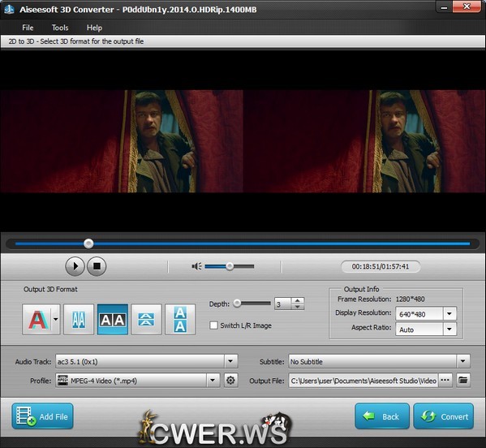
Task: Open the Help menu
Action: [94, 28]
